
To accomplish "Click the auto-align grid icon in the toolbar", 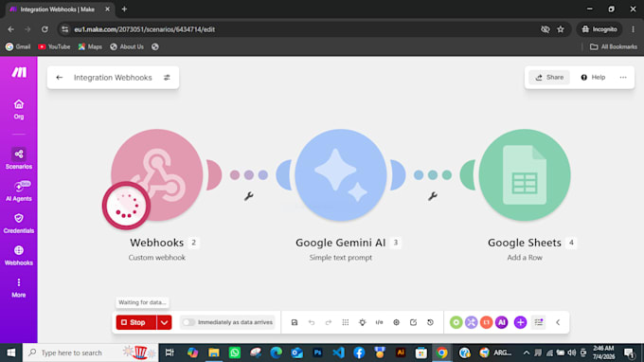I will click(346, 322).
